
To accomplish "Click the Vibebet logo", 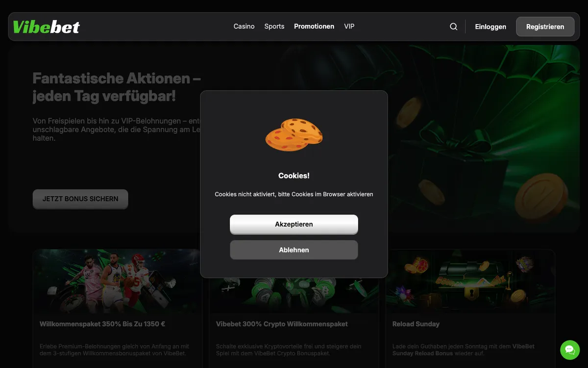I will point(46,27).
